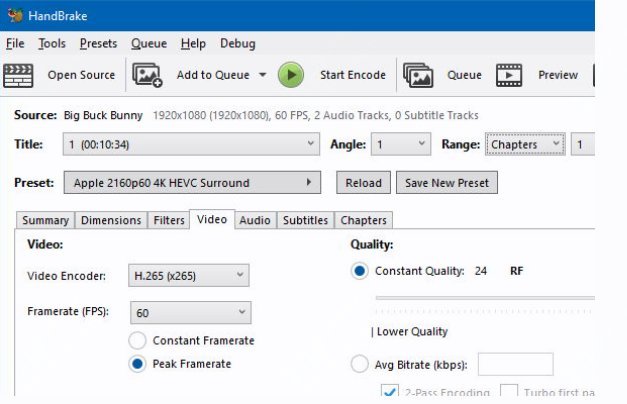Expand the Add to Queue dropdown arrow

[x=262, y=75]
